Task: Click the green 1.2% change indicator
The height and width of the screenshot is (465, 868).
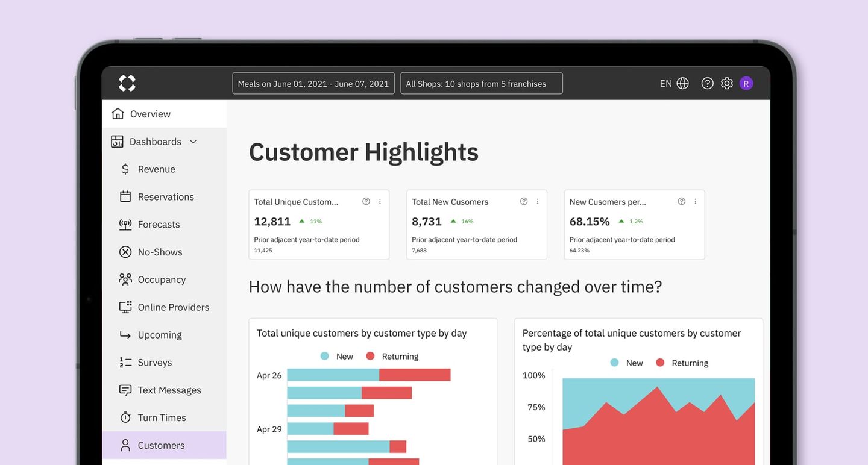Action: click(631, 221)
